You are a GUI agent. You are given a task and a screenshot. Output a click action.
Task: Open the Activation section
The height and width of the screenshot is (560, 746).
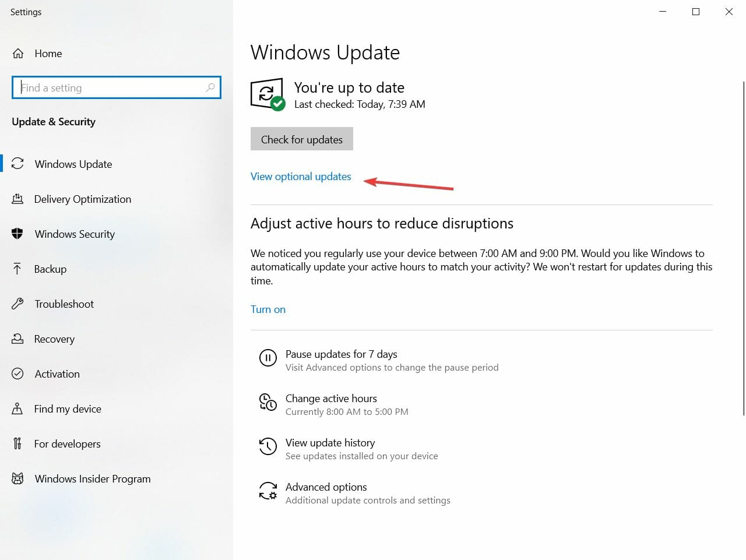click(57, 374)
